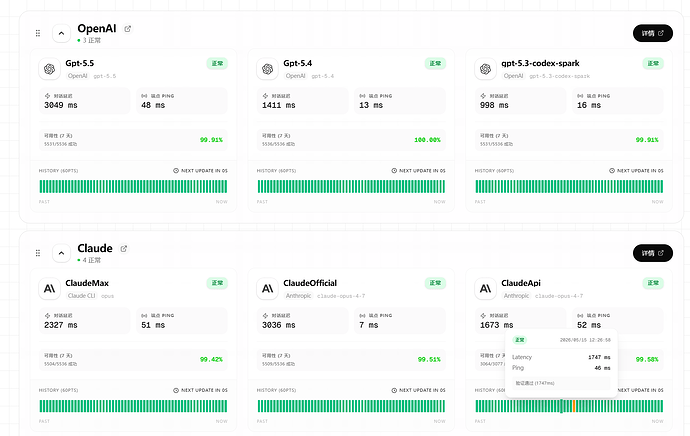
Task: Grab the Claude group drag handle
Action: pyautogui.click(x=38, y=253)
